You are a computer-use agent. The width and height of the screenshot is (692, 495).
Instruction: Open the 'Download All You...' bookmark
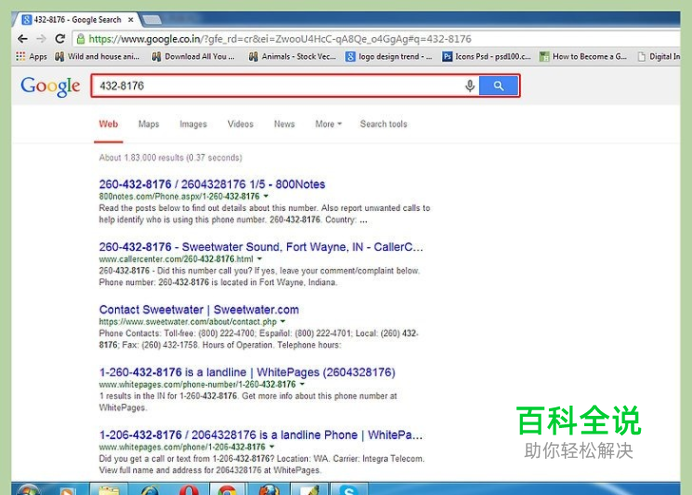(193, 56)
